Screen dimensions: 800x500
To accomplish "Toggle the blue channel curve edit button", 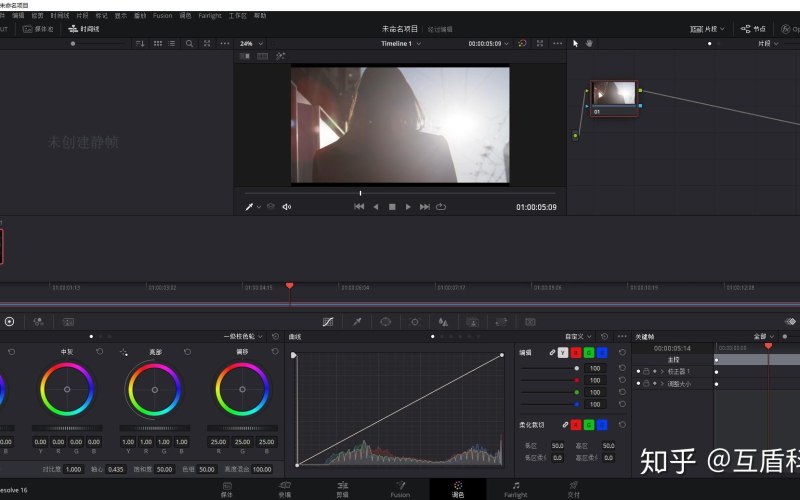I will pos(602,353).
